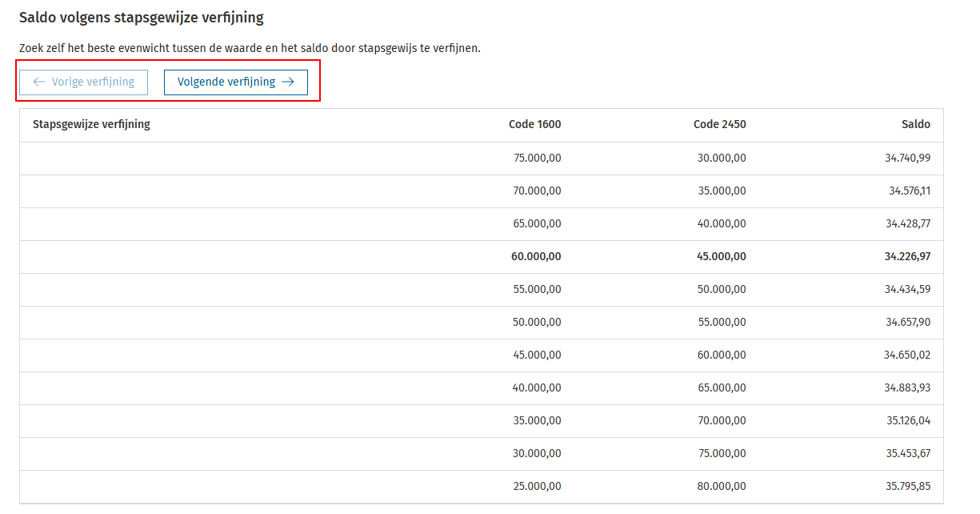Image resolution: width=980 pixels, height=514 pixels.
Task: Click the 'Code 1600' column header
Action: click(534, 124)
